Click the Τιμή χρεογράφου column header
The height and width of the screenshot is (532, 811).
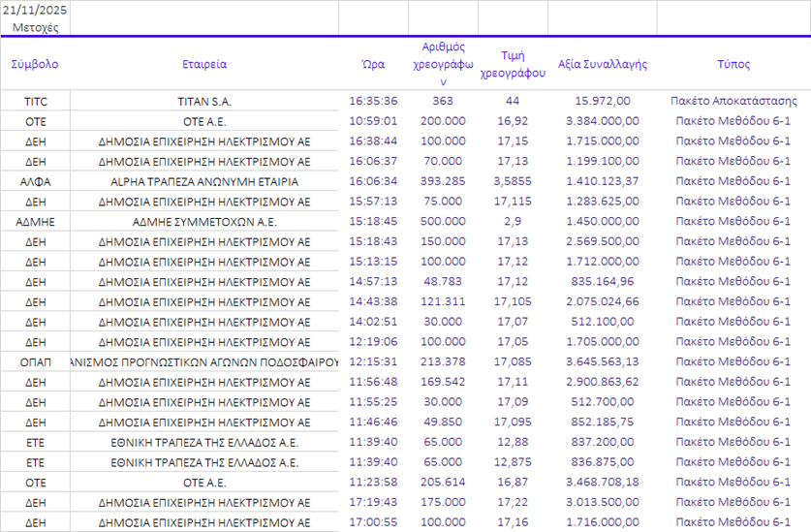click(513, 65)
